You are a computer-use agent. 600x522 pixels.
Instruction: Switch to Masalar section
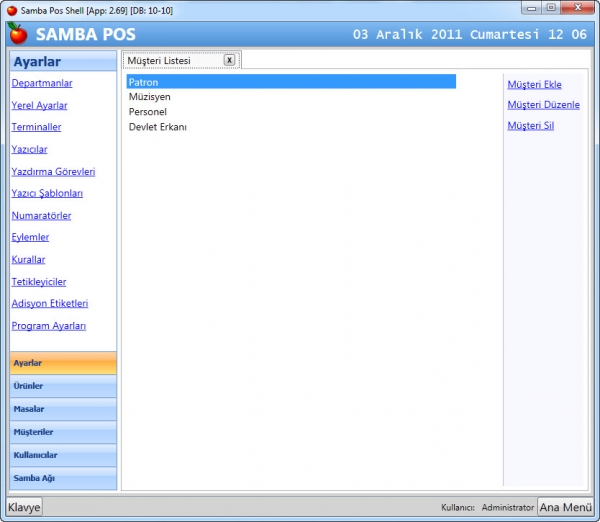click(x=63, y=409)
